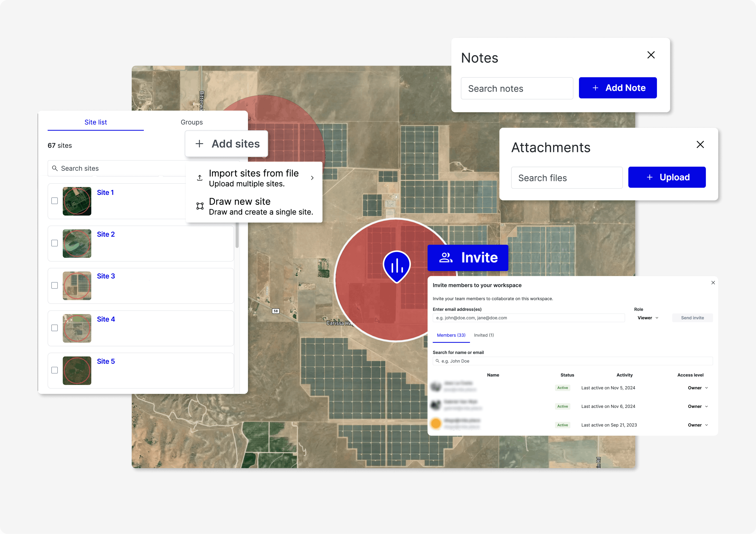Check the Site 1 checkbox
This screenshot has width=756, height=534.
[55, 201]
